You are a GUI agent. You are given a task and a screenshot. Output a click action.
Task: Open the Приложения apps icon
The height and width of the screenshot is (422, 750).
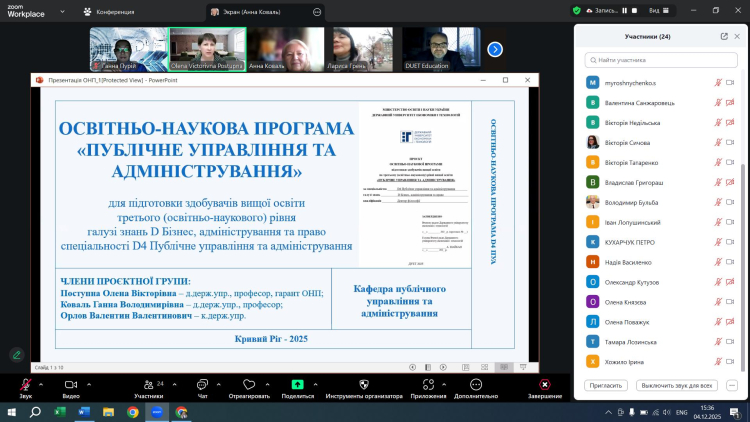428,385
